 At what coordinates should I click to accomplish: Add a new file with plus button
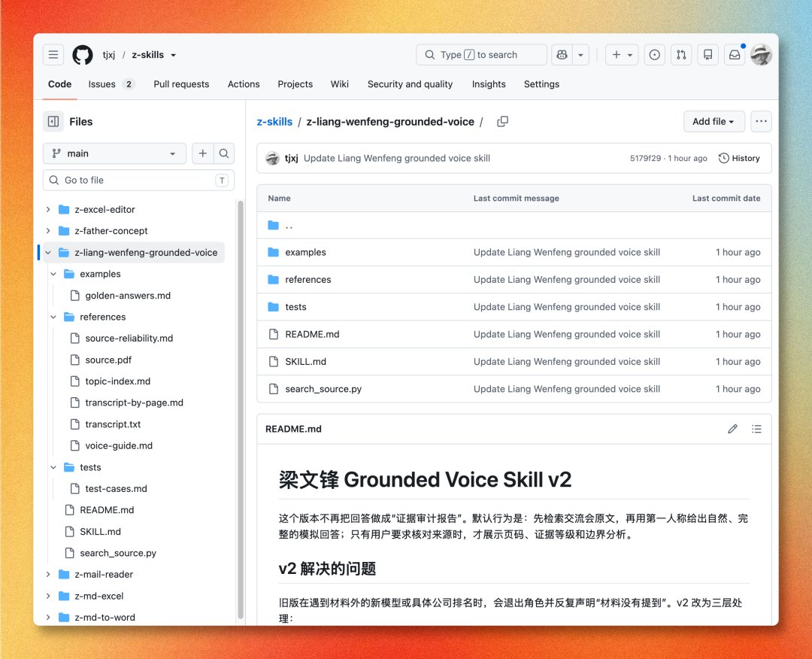pos(203,153)
